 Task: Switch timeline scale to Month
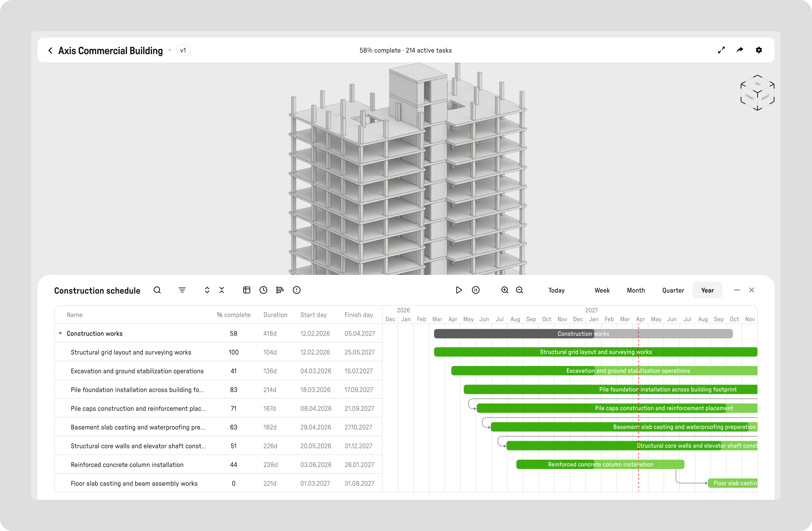[636, 290]
